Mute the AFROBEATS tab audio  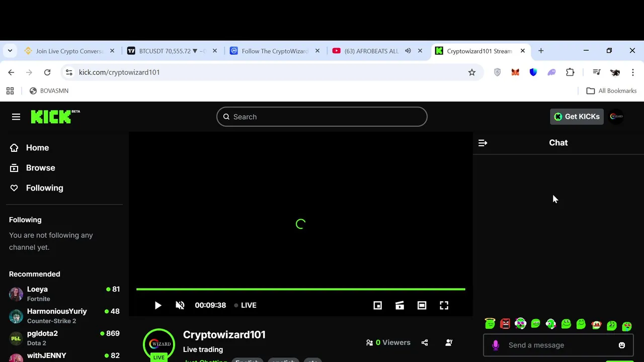pyautogui.click(x=408, y=51)
